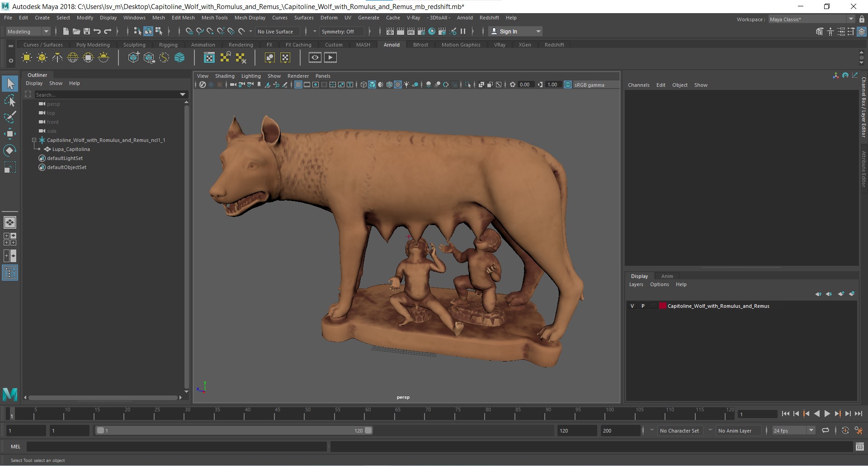Viewport: 868px width, 466px height.
Task: Open the Sign In dropdown arrow
Action: pos(538,31)
